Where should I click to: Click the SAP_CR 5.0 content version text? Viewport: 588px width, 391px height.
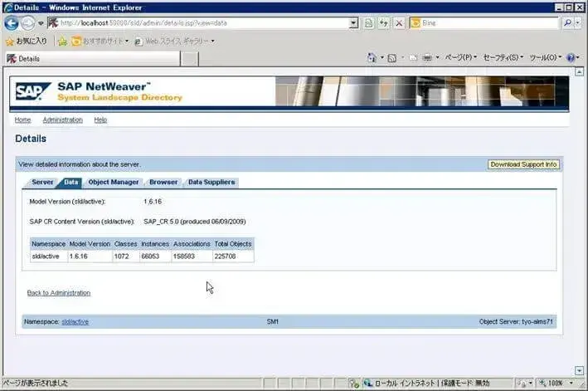(x=195, y=222)
